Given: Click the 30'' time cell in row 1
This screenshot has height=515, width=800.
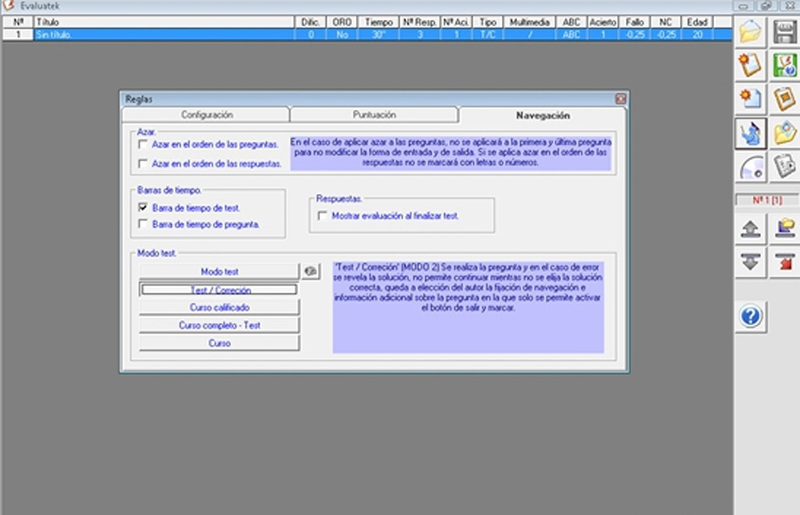Looking at the screenshot, I should [x=379, y=35].
